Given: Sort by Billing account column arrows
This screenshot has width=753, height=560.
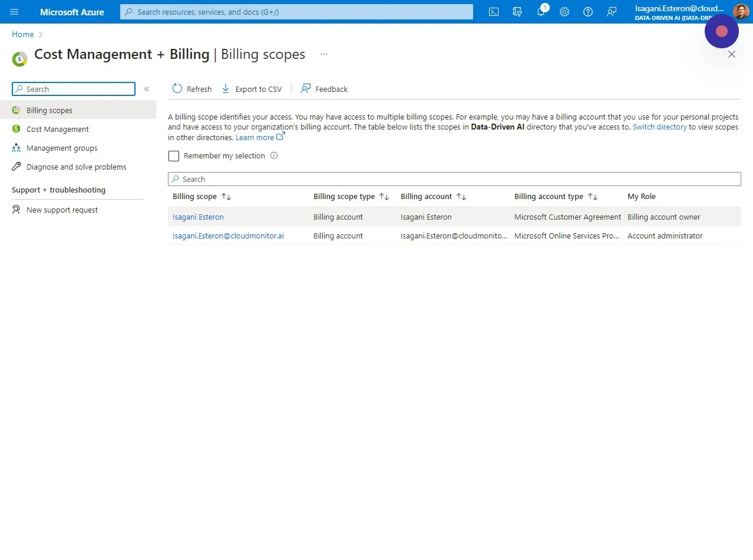Looking at the screenshot, I should pyautogui.click(x=461, y=197).
